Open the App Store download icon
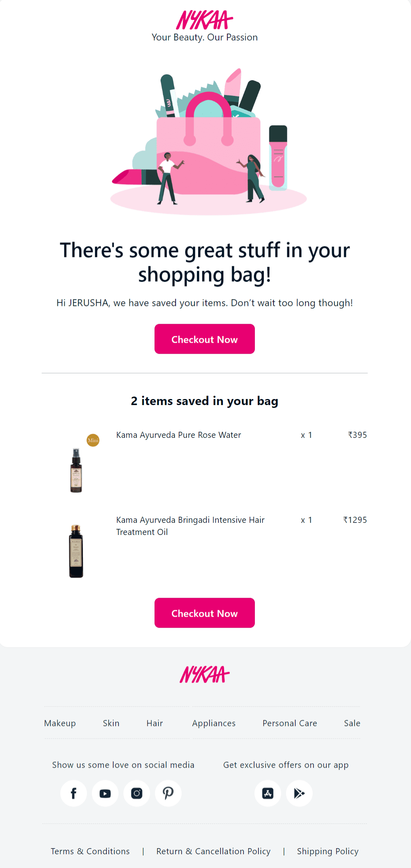This screenshot has width=411, height=868. 268,793
